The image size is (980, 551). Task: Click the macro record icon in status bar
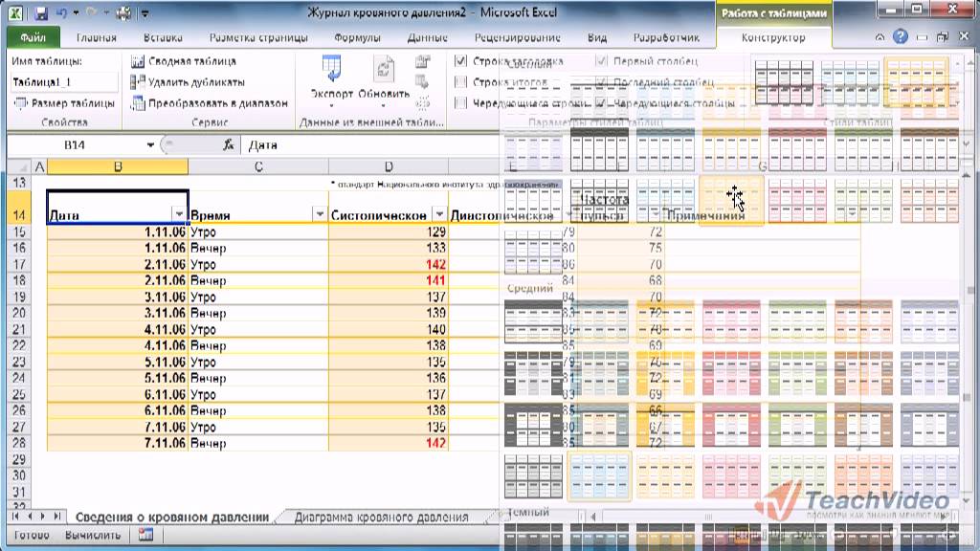point(145,535)
